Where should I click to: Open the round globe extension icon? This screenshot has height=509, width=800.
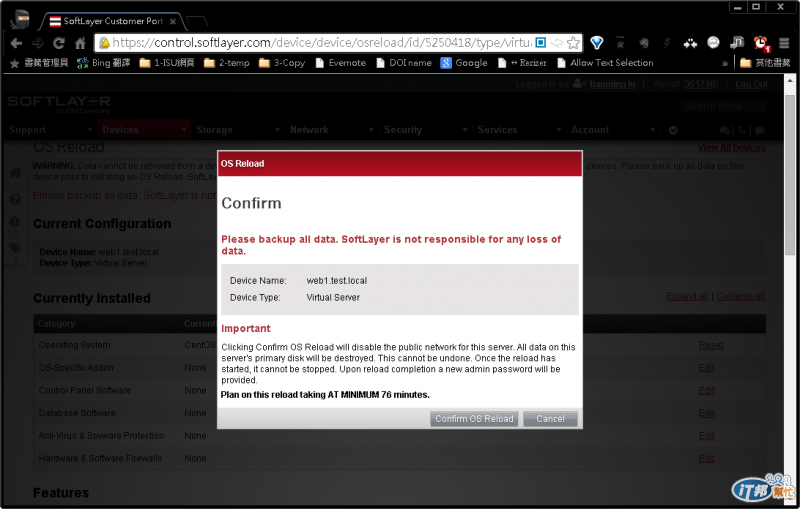pos(713,42)
